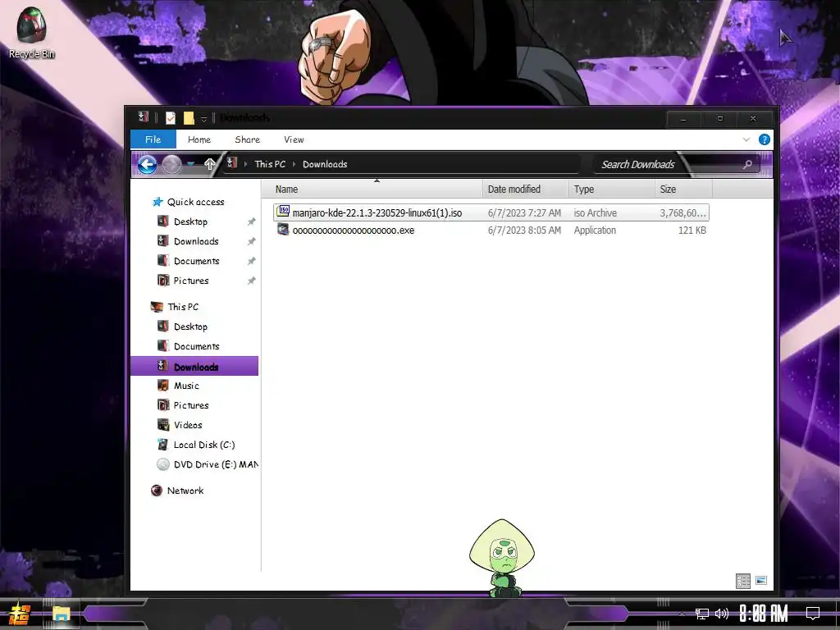Go back with the blue Back arrow
The image size is (840, 630).
tap(147, 164)
